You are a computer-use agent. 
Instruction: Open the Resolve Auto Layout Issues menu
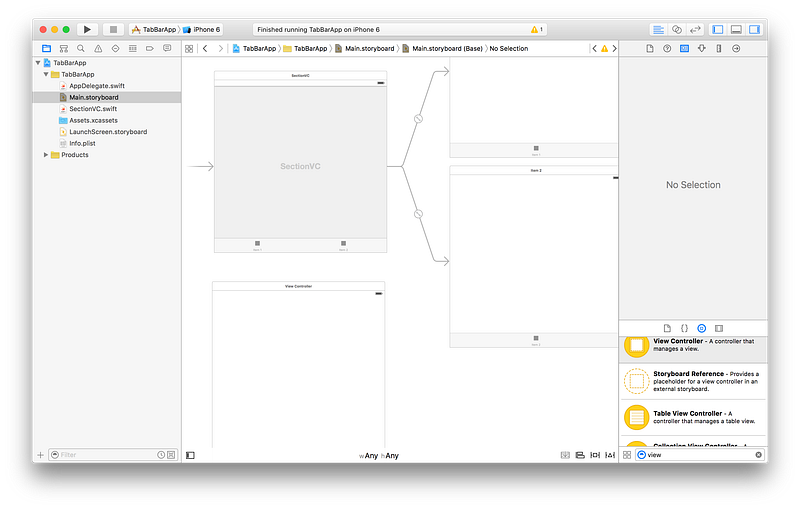tap(610, 455)
